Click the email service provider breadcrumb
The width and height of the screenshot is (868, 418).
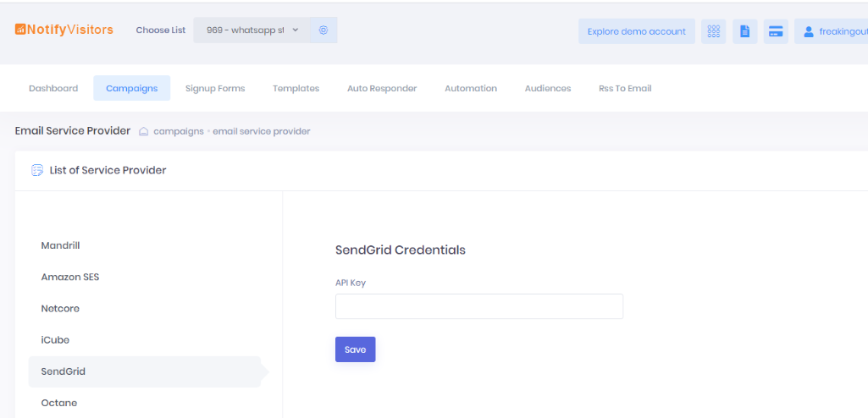(x=262, y=132)
